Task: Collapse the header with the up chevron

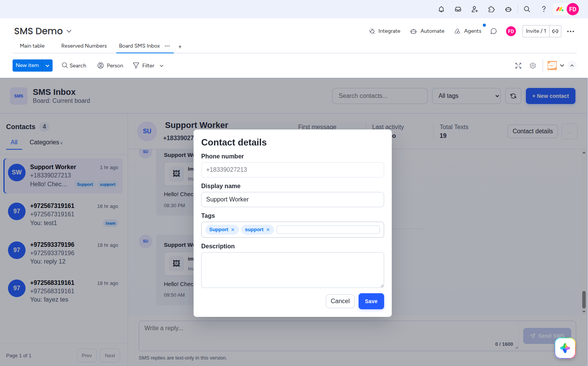Action: 572,66
